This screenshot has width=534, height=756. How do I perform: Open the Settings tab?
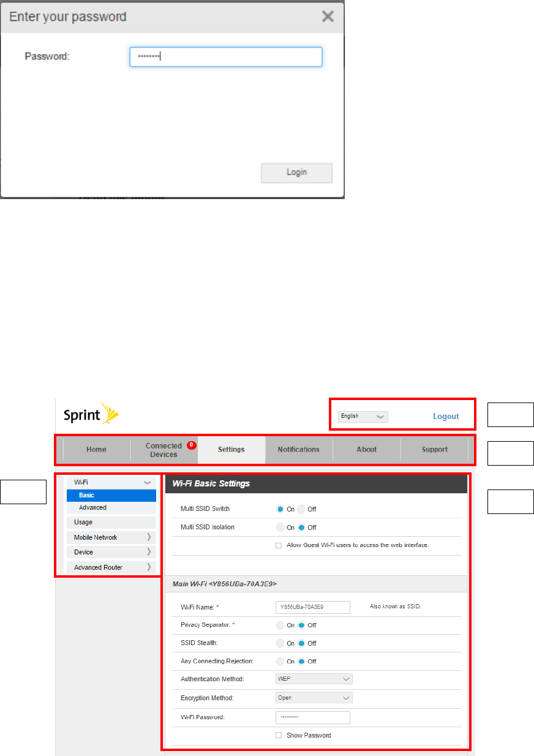click(231, 449)
